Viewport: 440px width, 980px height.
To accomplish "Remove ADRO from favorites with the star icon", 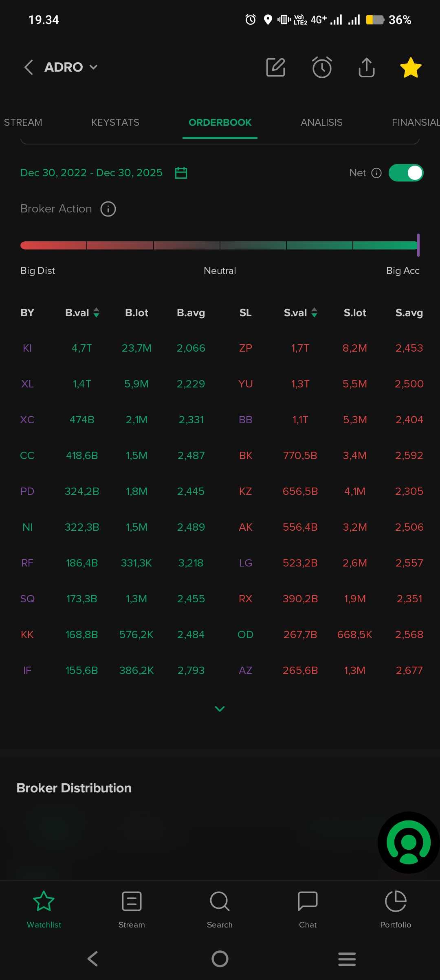I will [411, 67].
